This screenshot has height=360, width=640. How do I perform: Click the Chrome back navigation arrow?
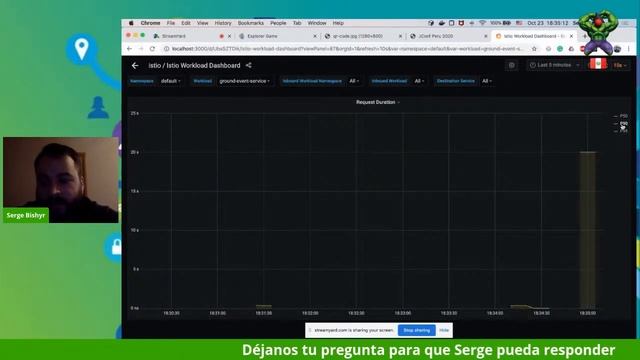[129, 49]
